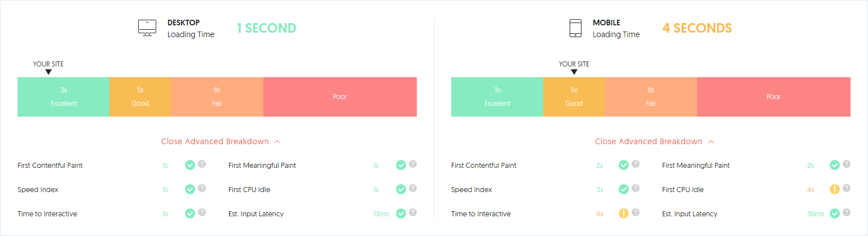The width and height of the screenshot is (868, 236).
Task: Click the mobile orange Good 5s segment
Action: (x=574, y=97)
